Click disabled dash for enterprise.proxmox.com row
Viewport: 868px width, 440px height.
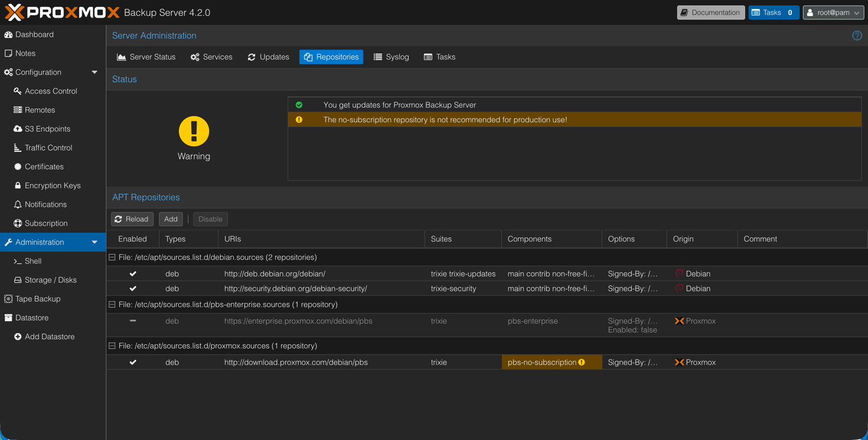[133, 321]
